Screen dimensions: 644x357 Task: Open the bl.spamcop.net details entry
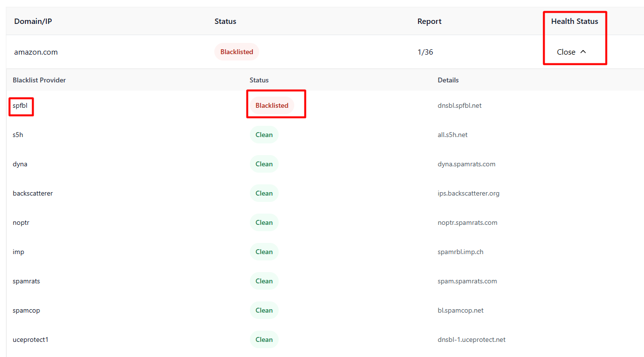(x=460, y=310)
